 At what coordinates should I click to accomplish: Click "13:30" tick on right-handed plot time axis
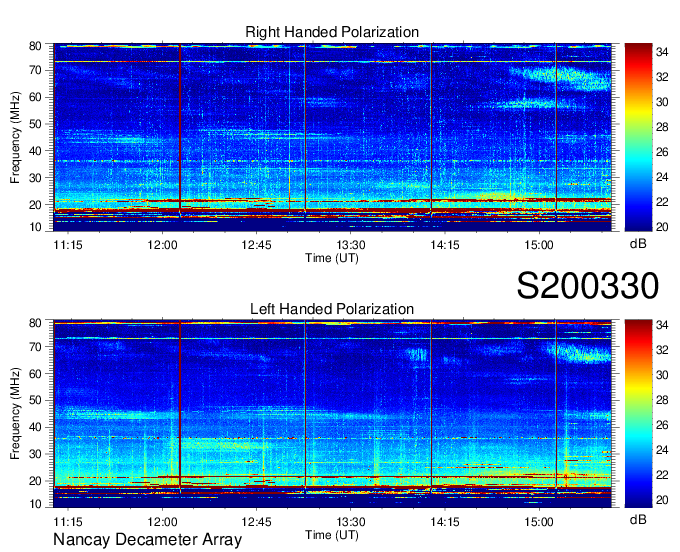click(x=350, y=245)
